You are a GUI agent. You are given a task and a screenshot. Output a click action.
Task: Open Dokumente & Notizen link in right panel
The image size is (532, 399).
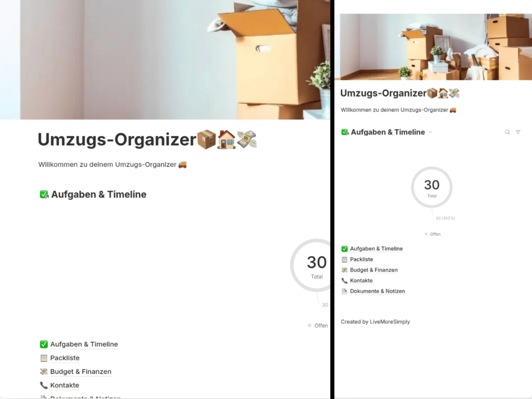point(377,291)
